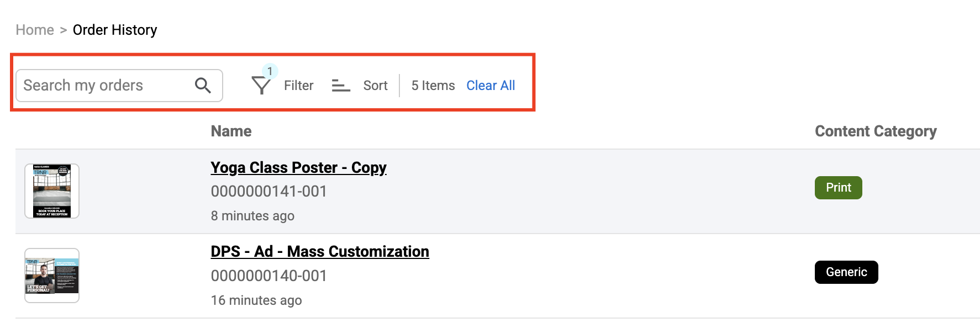This screenshot has width=980, height=328.
Task: Open Yoga Class Poster - Copy order
Action: coord(298,167)
